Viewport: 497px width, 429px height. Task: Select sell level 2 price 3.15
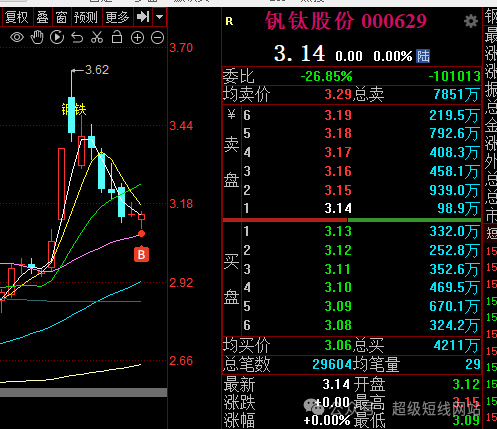pos(338,190)
